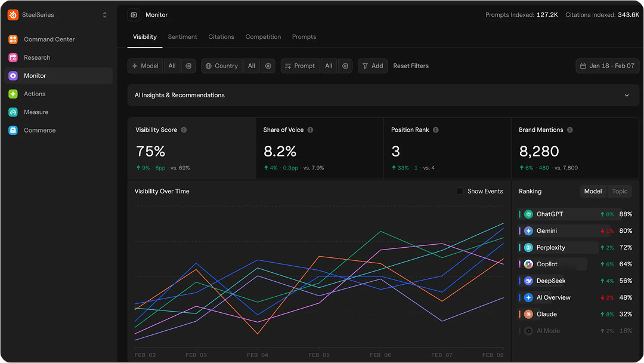This screenshot has height=363, width=644.
Task: Open the Model filter button
Action: coord(145,66)
